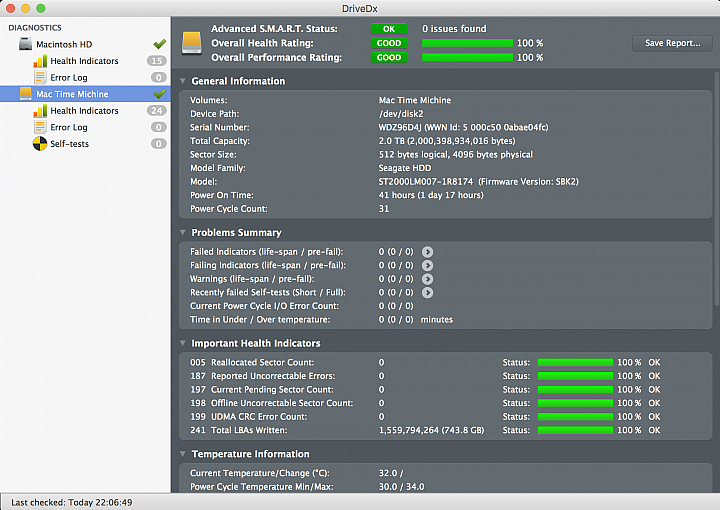Screen dimensions: 720x510
Task: Click the Mac Time Michine external drive icon
Action: click(25, 94)
